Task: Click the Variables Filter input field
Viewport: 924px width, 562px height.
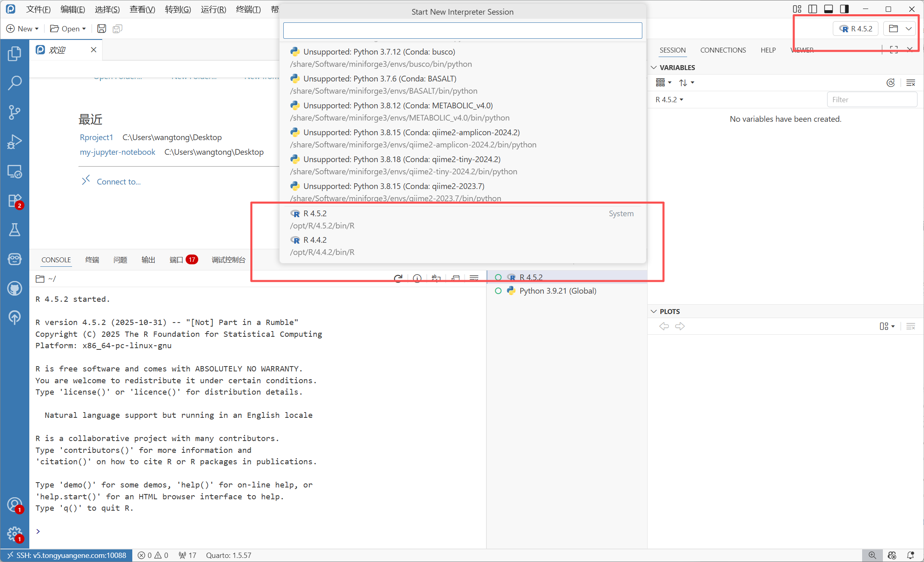Action: click(x=872, y=99)
